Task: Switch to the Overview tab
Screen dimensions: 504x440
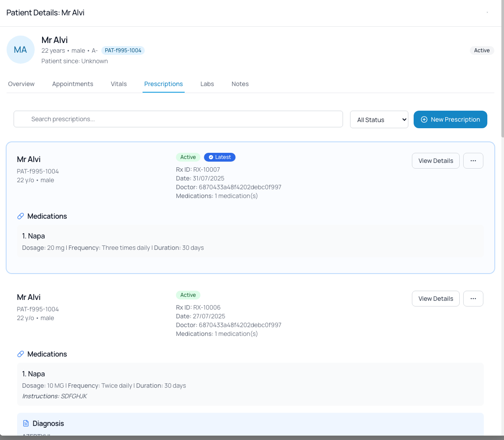Action: tap(21, 84)
